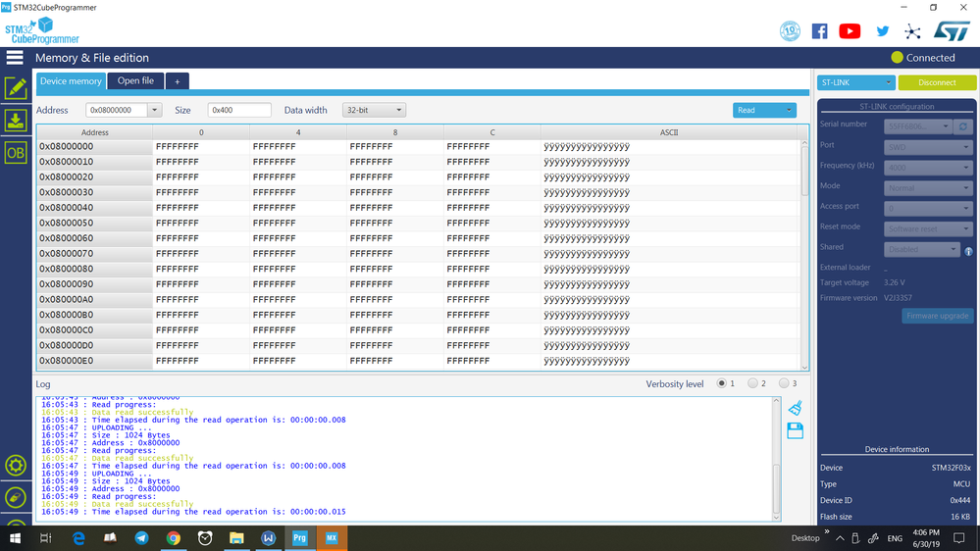Open Erasing & Programming download icon
The height and width of the screenshot is (551, 980).
[16, 121]
